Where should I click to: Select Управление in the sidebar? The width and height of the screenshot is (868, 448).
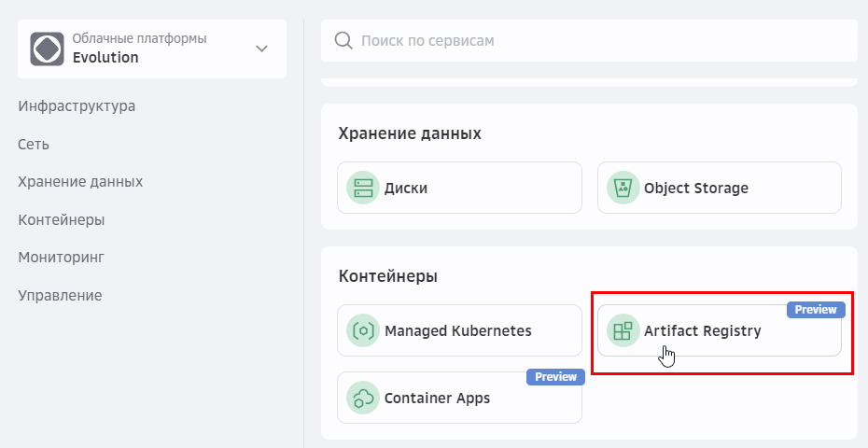click(60, 295)
